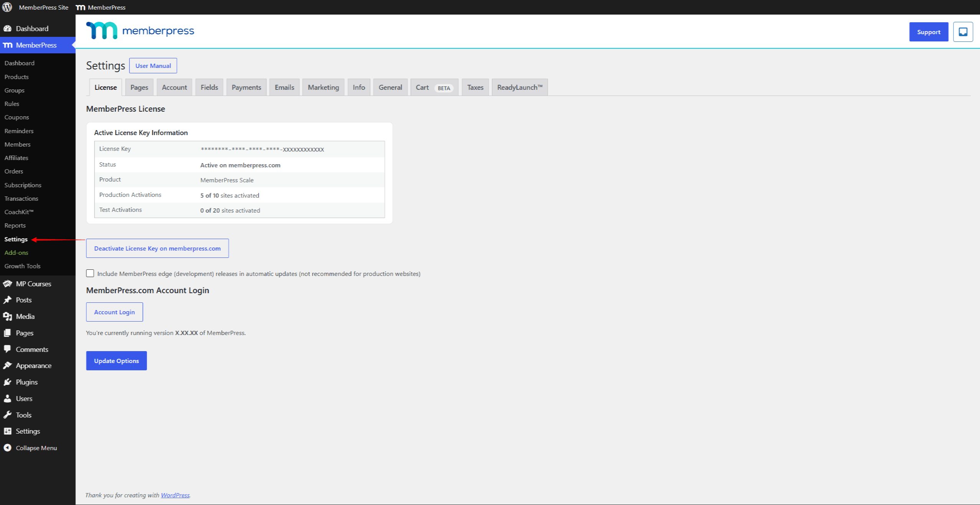Switch to the License tab
Image resolution: width=980 pixels, height=505 pixels.
pos(105,87)
